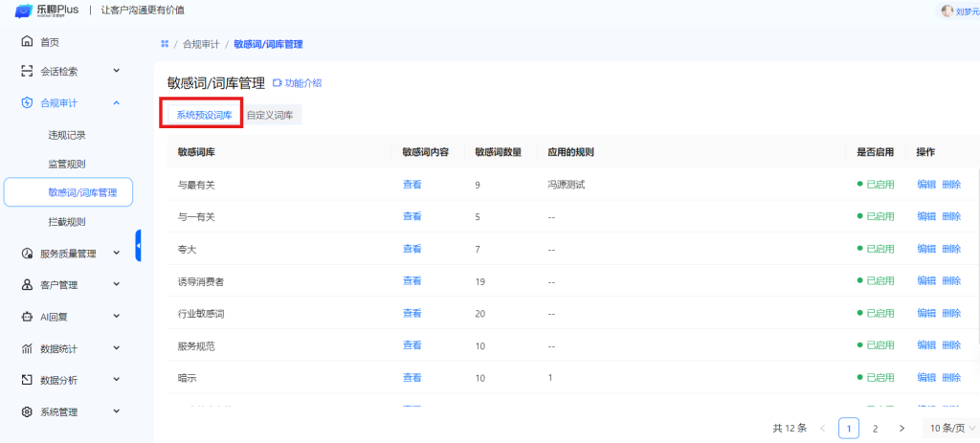980x443 pixels.
Task: Click the breadcrumb grid icon
Action: click(x=165, y=45)
